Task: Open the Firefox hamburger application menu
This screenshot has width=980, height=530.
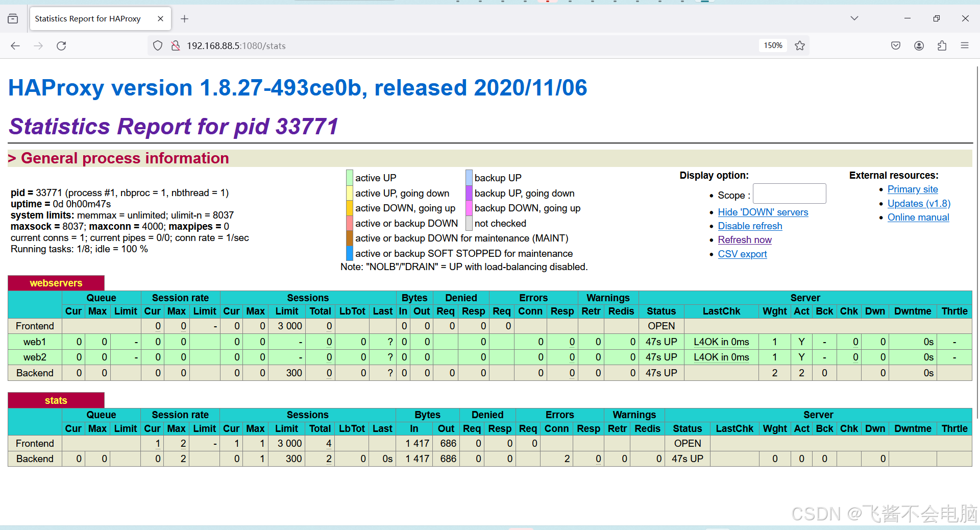Action: pyautogui.click(x=965, y=46)
